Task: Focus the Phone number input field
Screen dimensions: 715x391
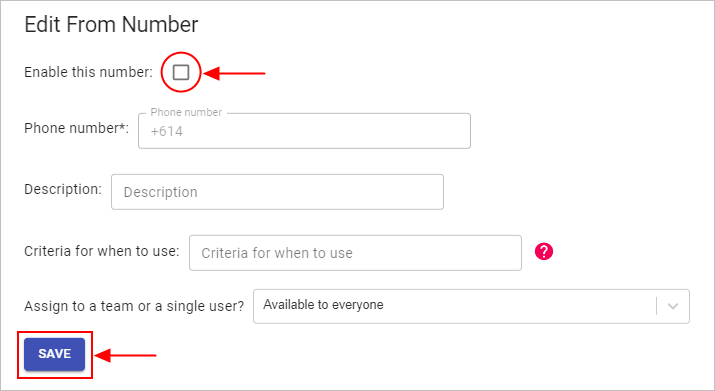Action: [304, 131]
